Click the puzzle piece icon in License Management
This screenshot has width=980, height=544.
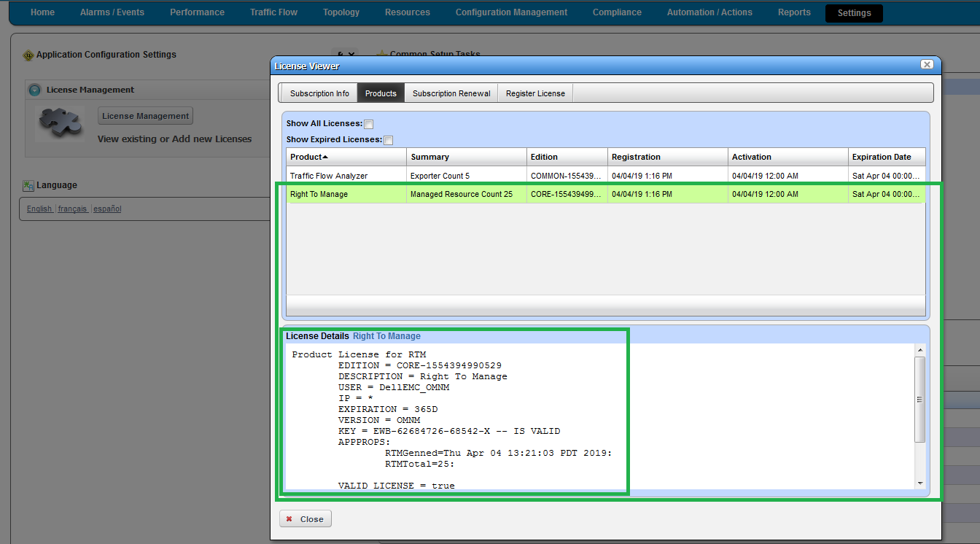coord(59,123)
